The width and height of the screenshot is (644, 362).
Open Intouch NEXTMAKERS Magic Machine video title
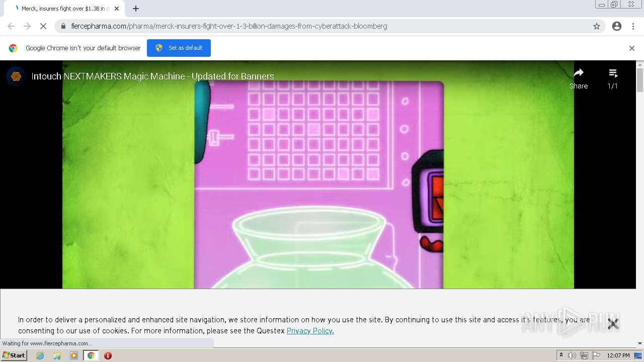152,76
